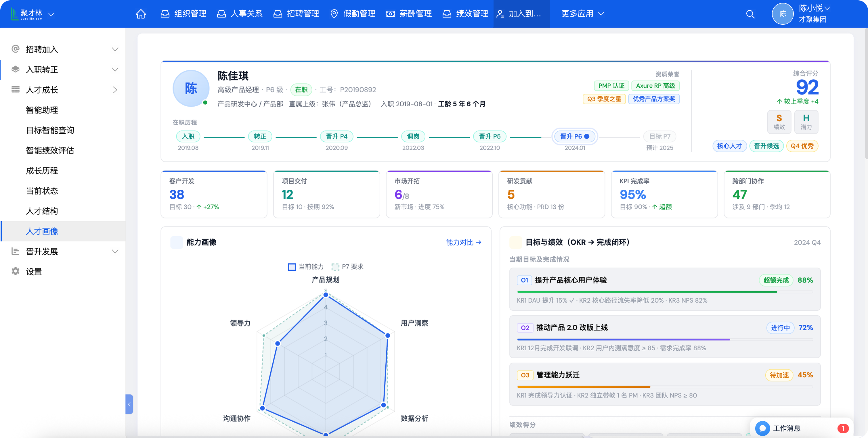
Task: Click the 招聘加入 @ sidebar icon
Action: [16, 49]
